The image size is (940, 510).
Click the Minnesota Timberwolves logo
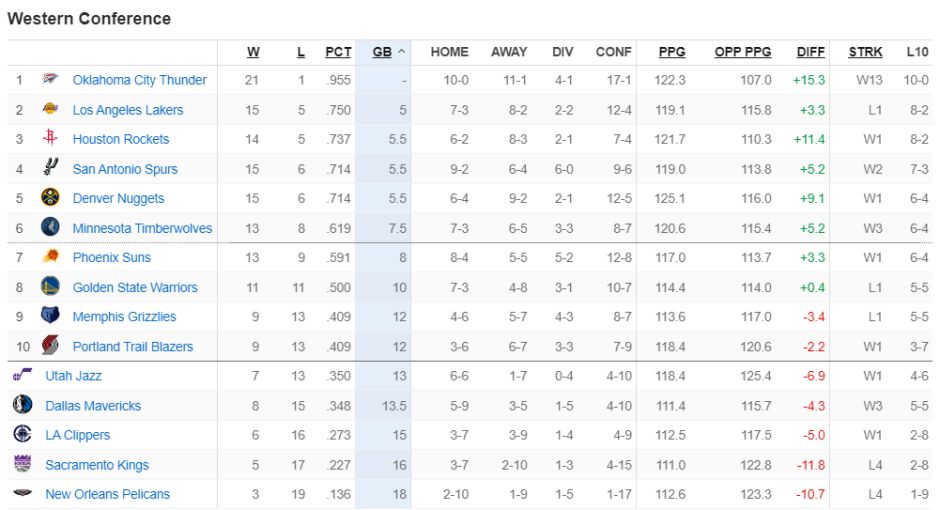tap(50, 228)
